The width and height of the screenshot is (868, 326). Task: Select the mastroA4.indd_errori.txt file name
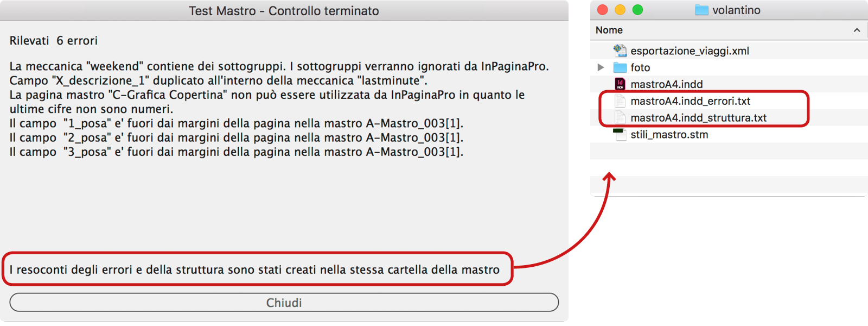(x=690, y=101)
